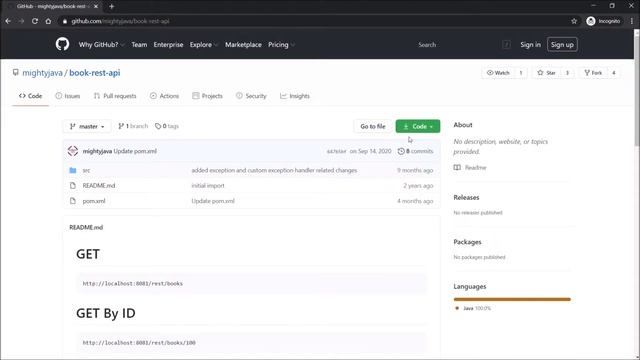Click the site lock icon in address bar
The width and height of the screenshot is (640, 360).
point(64,21)
